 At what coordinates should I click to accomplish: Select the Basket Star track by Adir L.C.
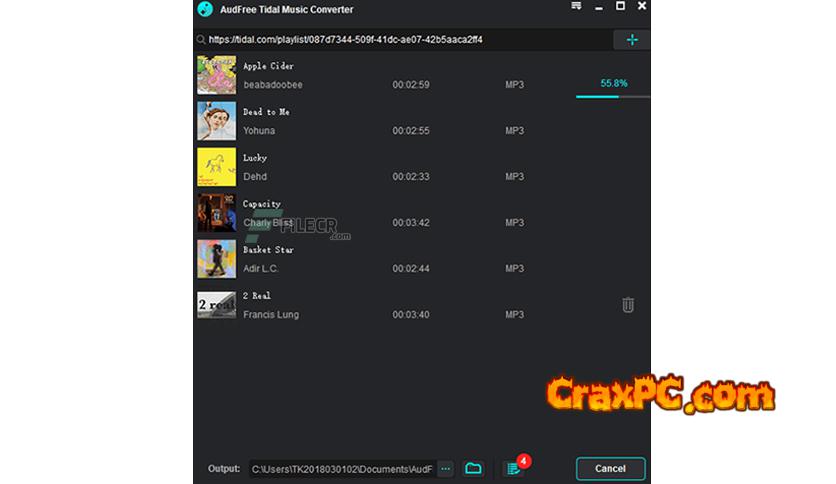422,259
